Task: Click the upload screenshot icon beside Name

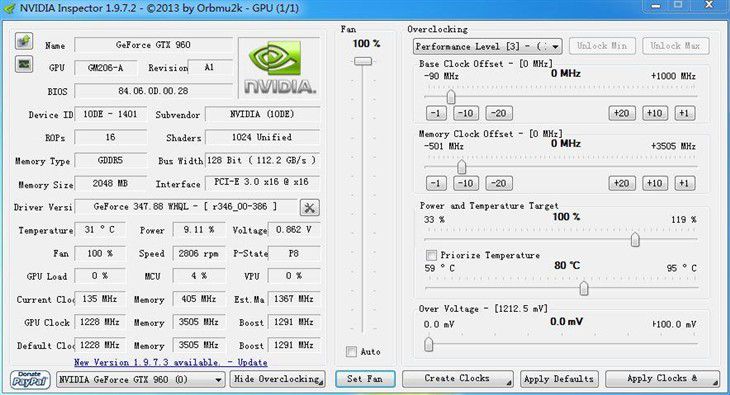Action: pyautogui.click(x=24, y=41)
